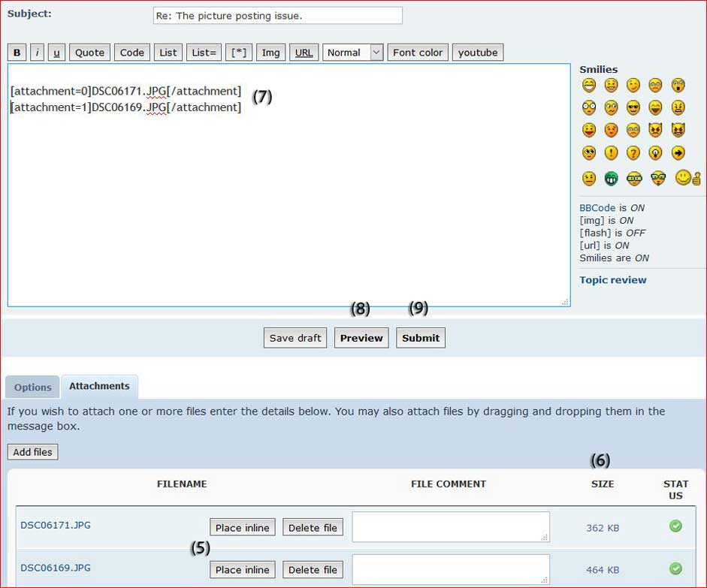The width and height of the screenshot is (707, 588).
Task: Add the frowning horned evil smiley
Action: (655, 130)
